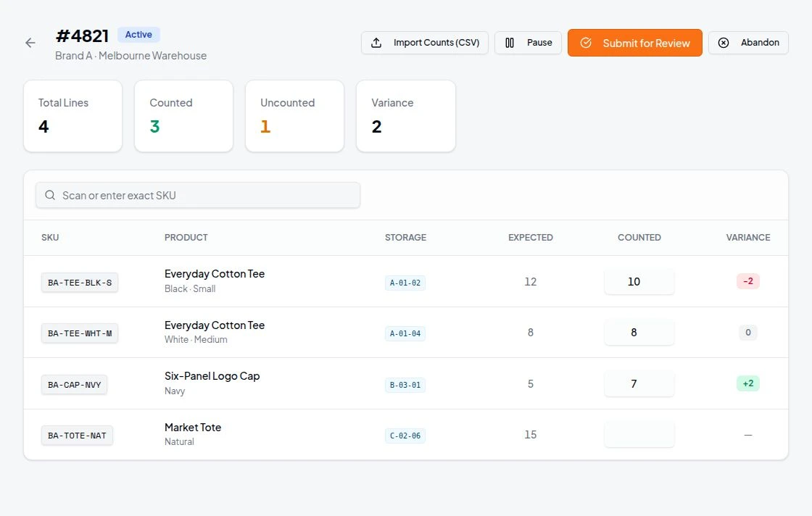Image resolution: width=812 pixels, height=516 pixels.
Task: Click expected quantity 12 for black tee
Action: pyautogui.click(x=530, y=281)
